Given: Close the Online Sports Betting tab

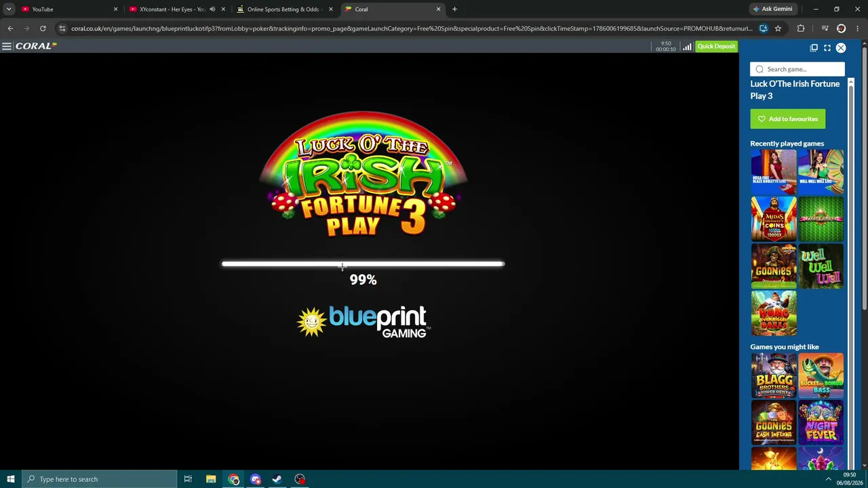Looking at the screenshot, I should pyautogui.click(x=331, y=9).
